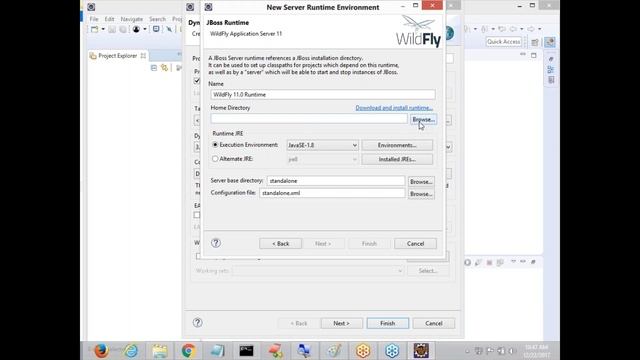Select Alternate JRE radio button

pos(215,159)
